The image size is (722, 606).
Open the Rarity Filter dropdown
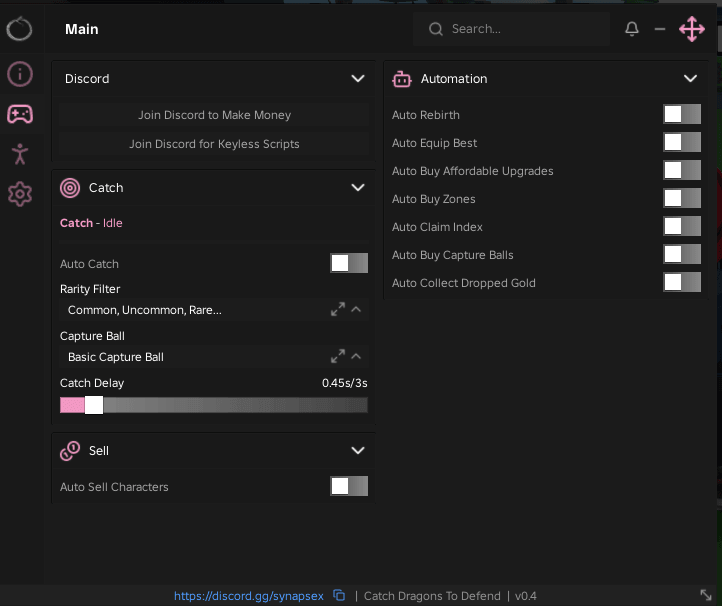tap(214, 309)
